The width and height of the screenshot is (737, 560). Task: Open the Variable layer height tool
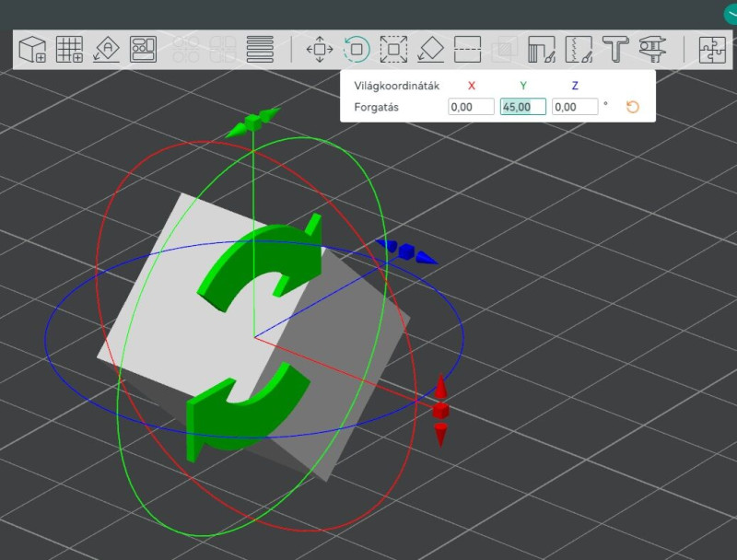pos(260,50)
